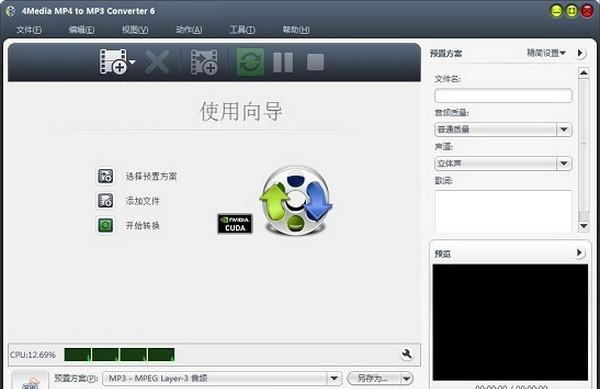Open the 动作(A) menu
The image size is (600, 389).
pos(189,29)
